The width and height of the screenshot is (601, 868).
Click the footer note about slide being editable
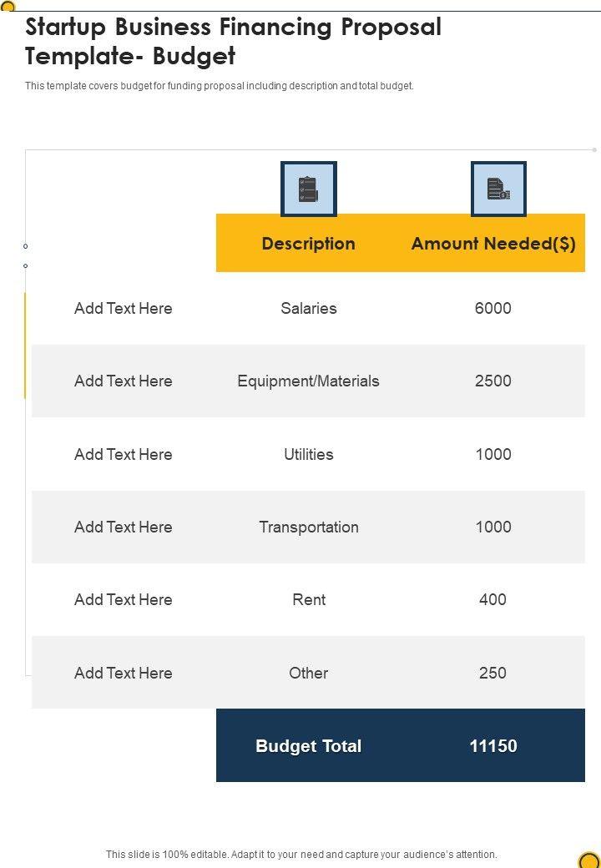click(x=301, y=855)
